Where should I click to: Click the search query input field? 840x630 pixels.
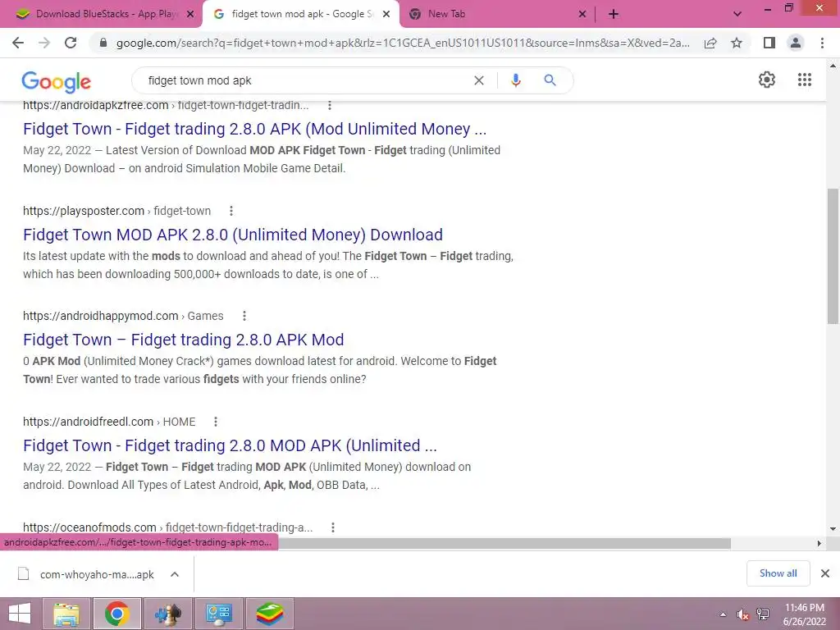305,80
